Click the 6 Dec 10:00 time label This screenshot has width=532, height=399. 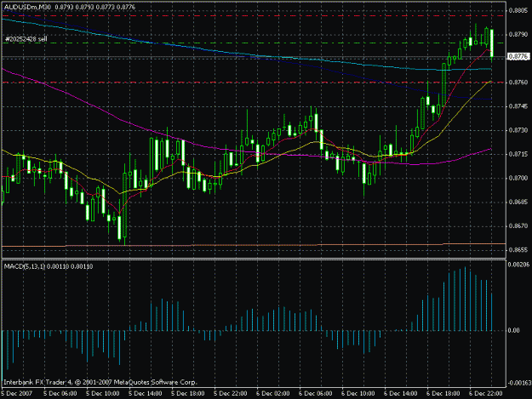(x=358, y=394)
